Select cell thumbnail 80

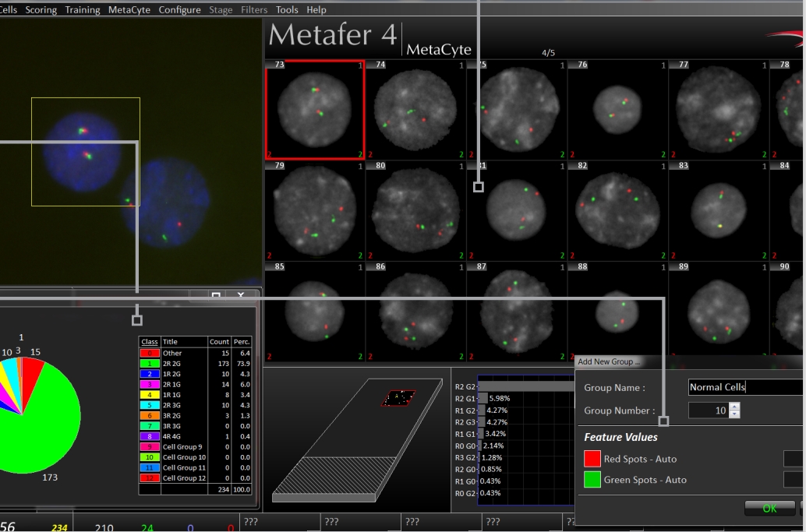point(415,210)
